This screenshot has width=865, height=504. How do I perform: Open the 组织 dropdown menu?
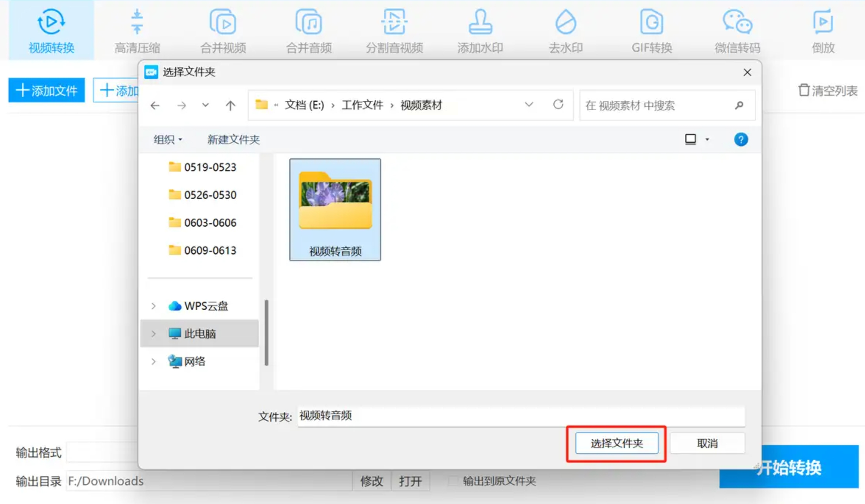click(167, 140)
